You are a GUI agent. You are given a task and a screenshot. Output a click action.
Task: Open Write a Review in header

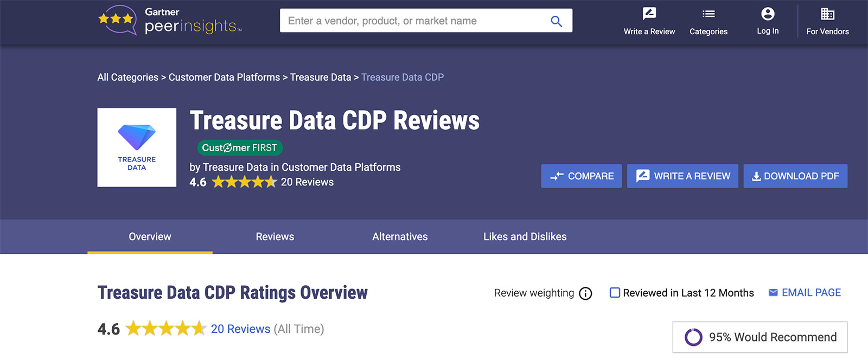[649, 22]
